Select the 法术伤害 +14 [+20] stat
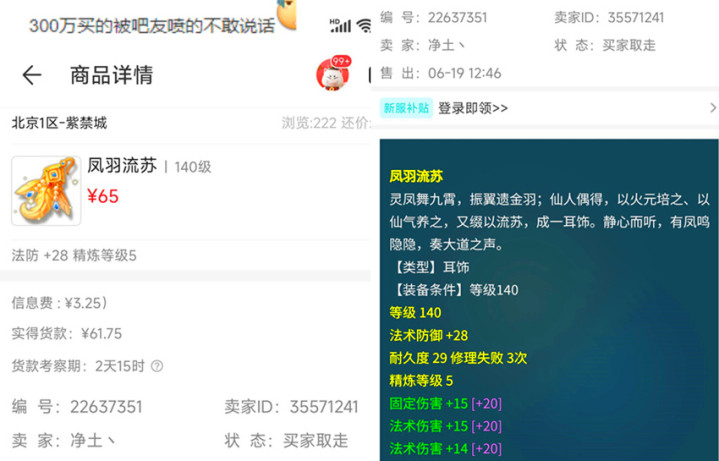 pyautogui.click(x=446, y=448)
